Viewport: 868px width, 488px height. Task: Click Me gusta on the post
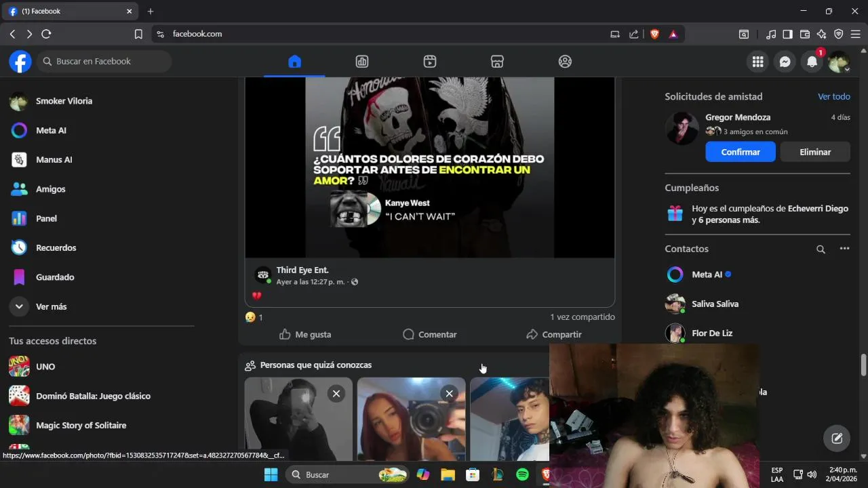(x=305, y=334)
